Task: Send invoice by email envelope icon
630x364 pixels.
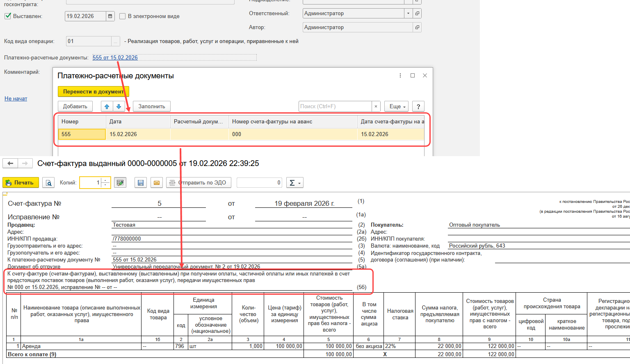Action: tap(156, 183)
